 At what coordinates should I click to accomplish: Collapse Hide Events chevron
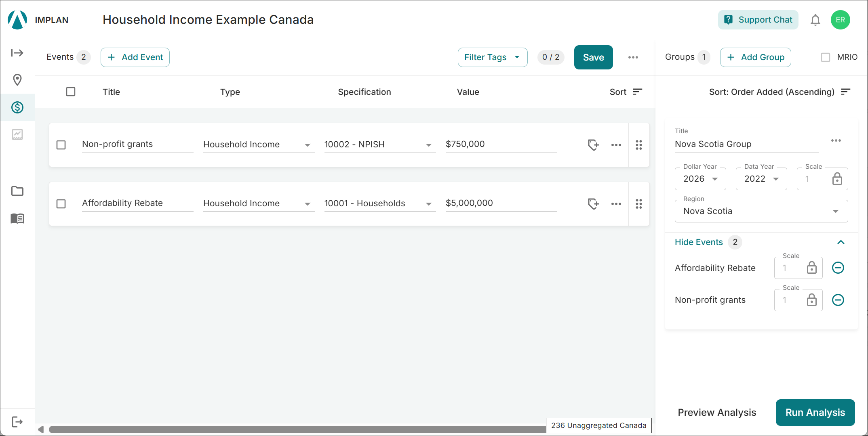click(841, 242)
